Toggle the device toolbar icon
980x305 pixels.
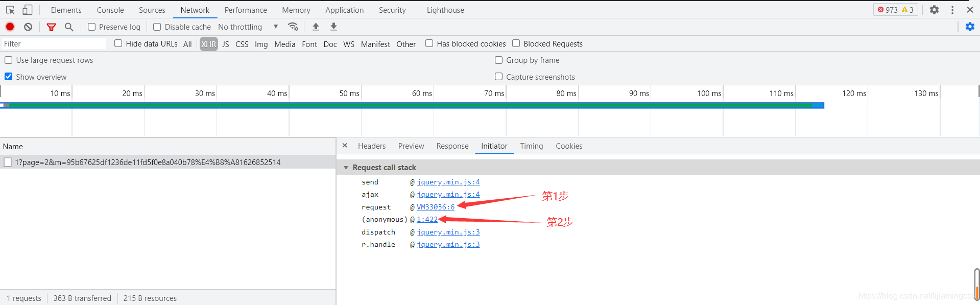click(x=28, y=10)
